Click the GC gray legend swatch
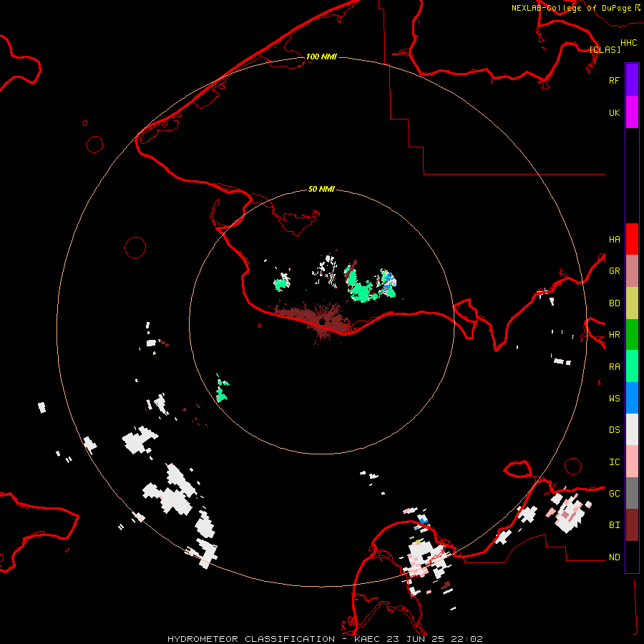The height and width of the screenshot is (644, 644). tap(632, 493)
